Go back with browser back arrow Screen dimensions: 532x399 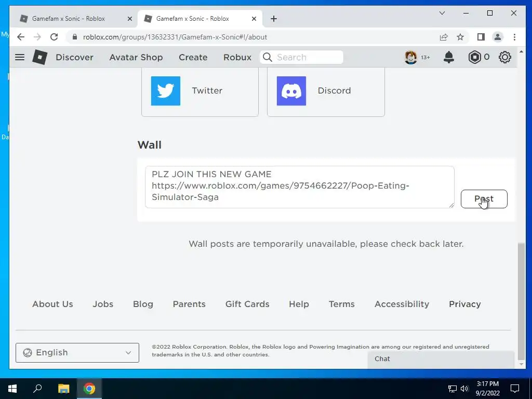click(x=21, y=37)
